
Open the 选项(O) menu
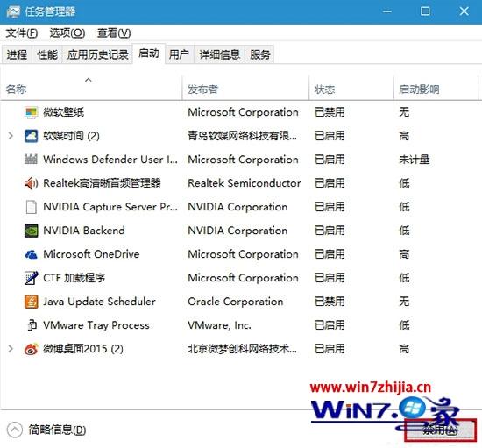(67, 33)
